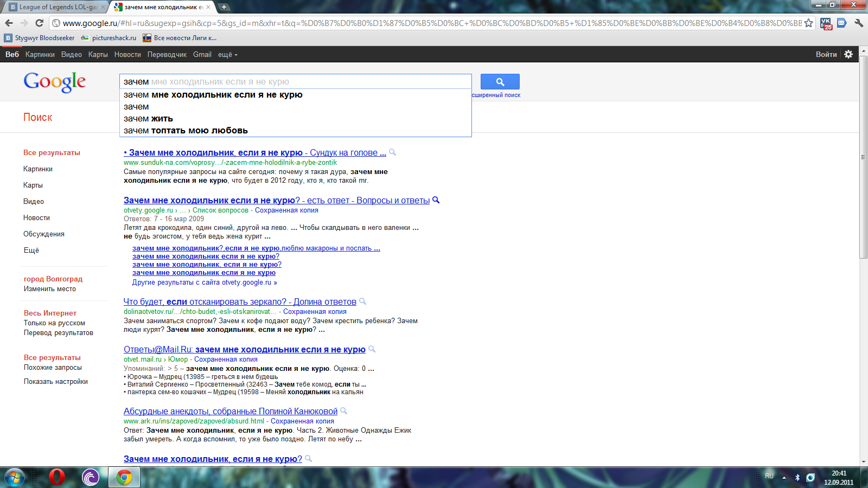Click Другие результаты с сайта otvety.google.ru

point(205,282)
